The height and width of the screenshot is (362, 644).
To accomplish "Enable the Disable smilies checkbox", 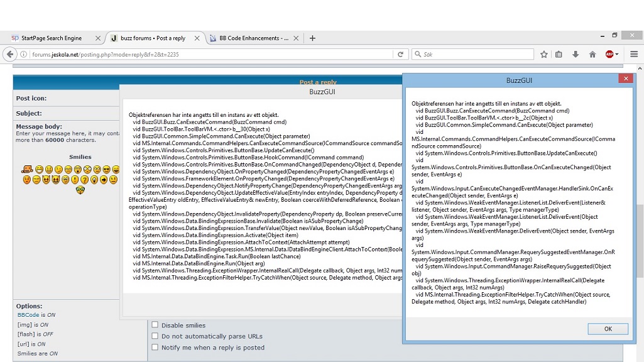I will pos(155,325).
